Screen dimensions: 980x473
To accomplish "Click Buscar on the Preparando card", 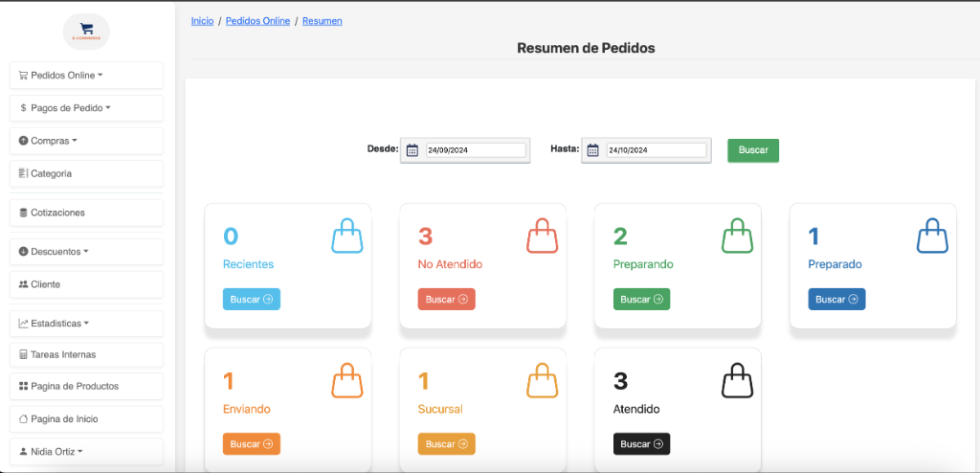I will pos(641,299).
